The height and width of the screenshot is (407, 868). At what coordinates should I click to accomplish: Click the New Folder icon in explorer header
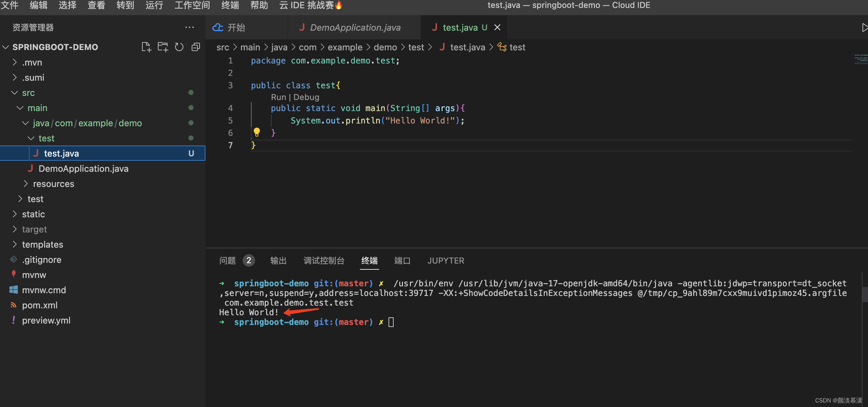tap(163, 47)
